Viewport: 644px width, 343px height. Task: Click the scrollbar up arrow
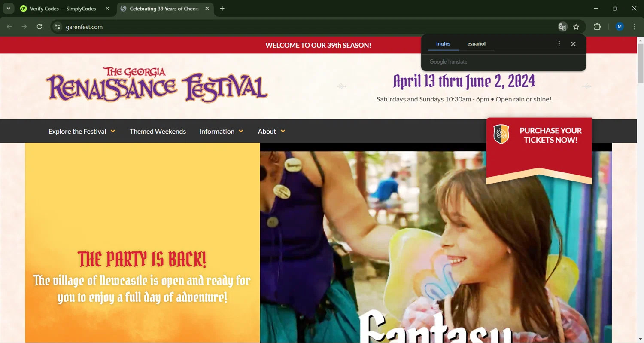pyautogui.click(x=640, y=40)
